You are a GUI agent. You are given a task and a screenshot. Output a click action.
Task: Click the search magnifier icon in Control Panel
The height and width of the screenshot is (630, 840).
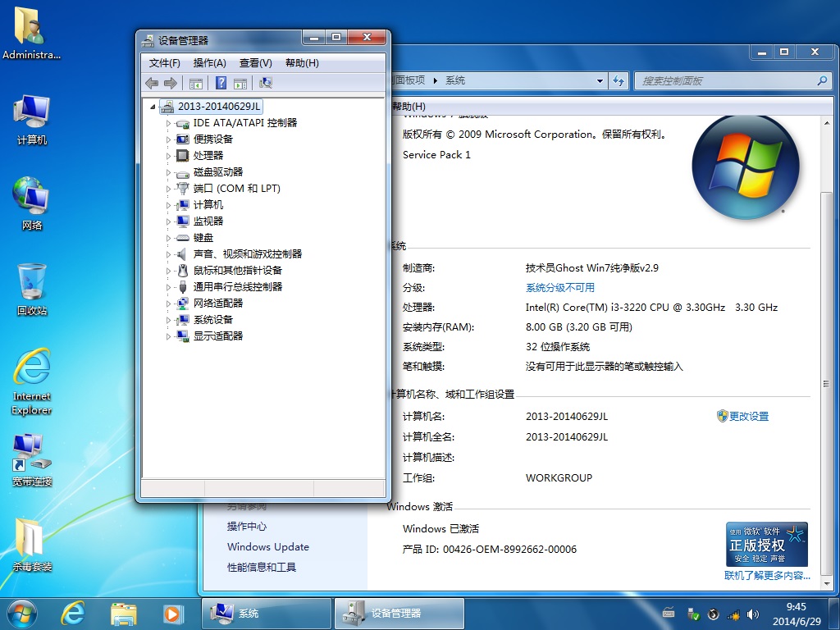pyautogui.click(x=822, y=81)
